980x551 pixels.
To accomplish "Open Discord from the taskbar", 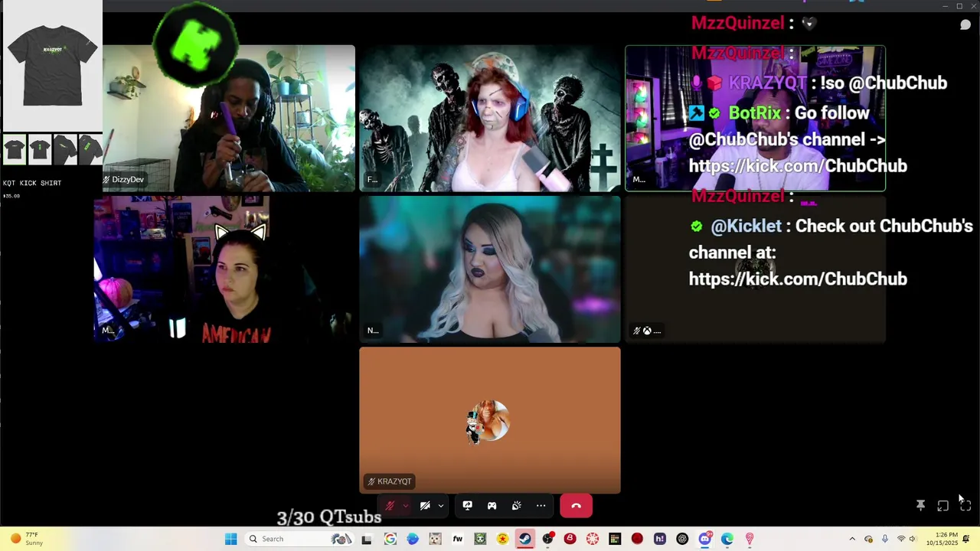I will pyautogui.click(x=704, y=539).
